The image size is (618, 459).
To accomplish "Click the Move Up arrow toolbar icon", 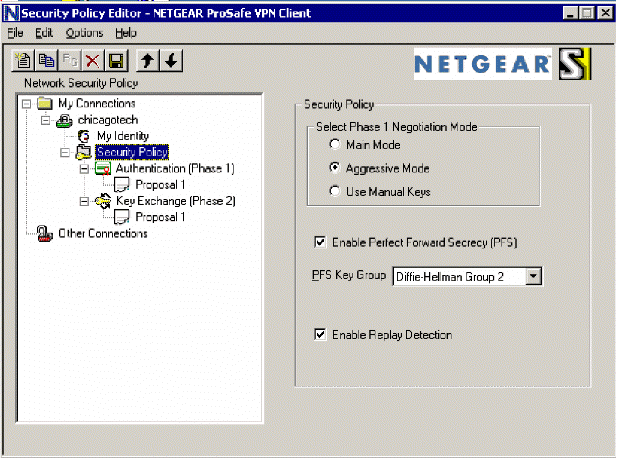I will coord(147,61).
